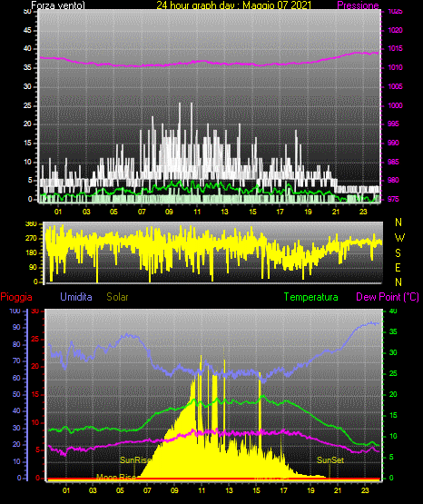Click the 'N' compass label beside 360 degrees
This screenshot has height=504, width=423.
[398, 222]
